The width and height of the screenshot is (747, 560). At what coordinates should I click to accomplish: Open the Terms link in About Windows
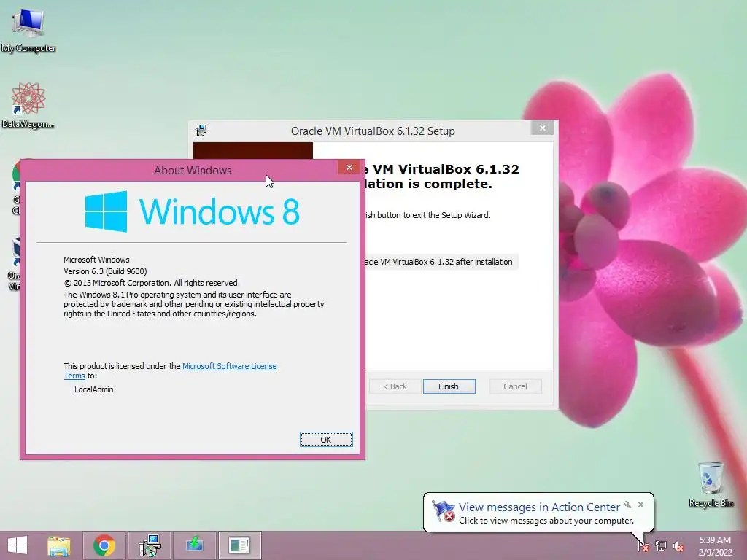click(74, 376)
